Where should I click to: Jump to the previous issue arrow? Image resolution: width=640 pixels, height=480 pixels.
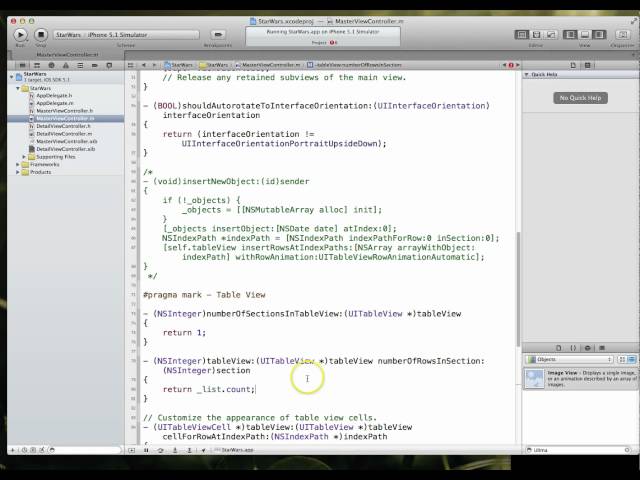click(504, 65)
